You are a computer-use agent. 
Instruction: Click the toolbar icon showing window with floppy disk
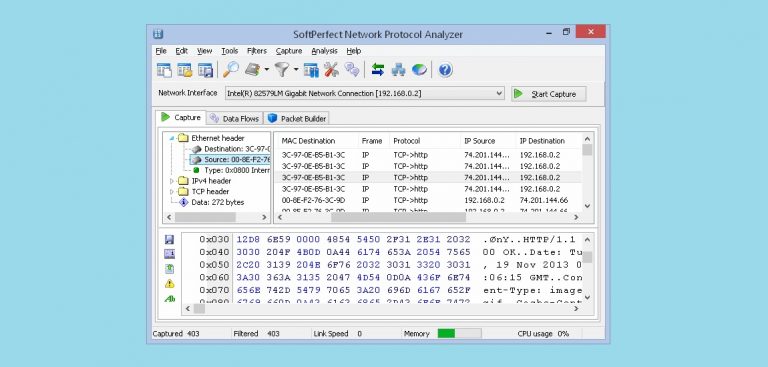tap(205, 70)
